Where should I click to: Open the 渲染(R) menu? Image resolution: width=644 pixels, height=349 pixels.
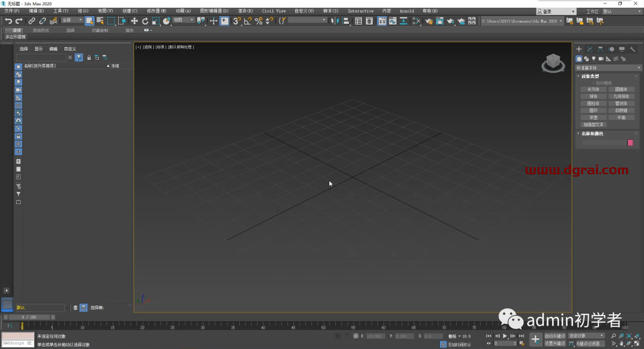tap(245, 11)
